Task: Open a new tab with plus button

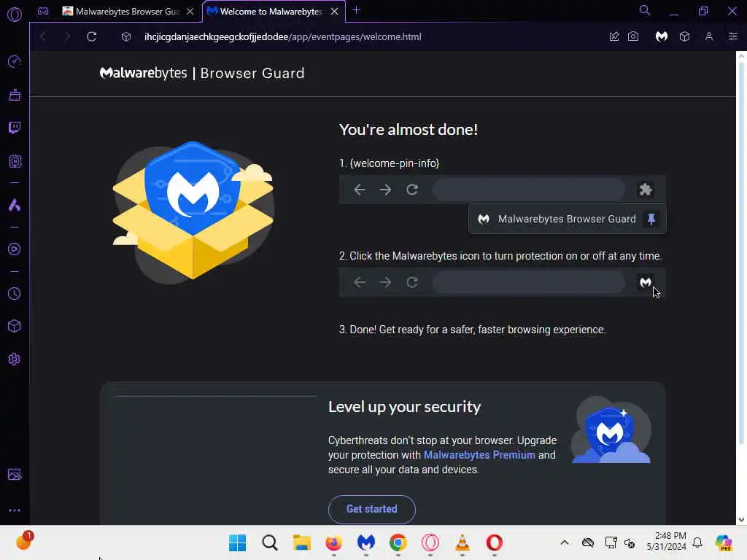Action: (356, 10)
